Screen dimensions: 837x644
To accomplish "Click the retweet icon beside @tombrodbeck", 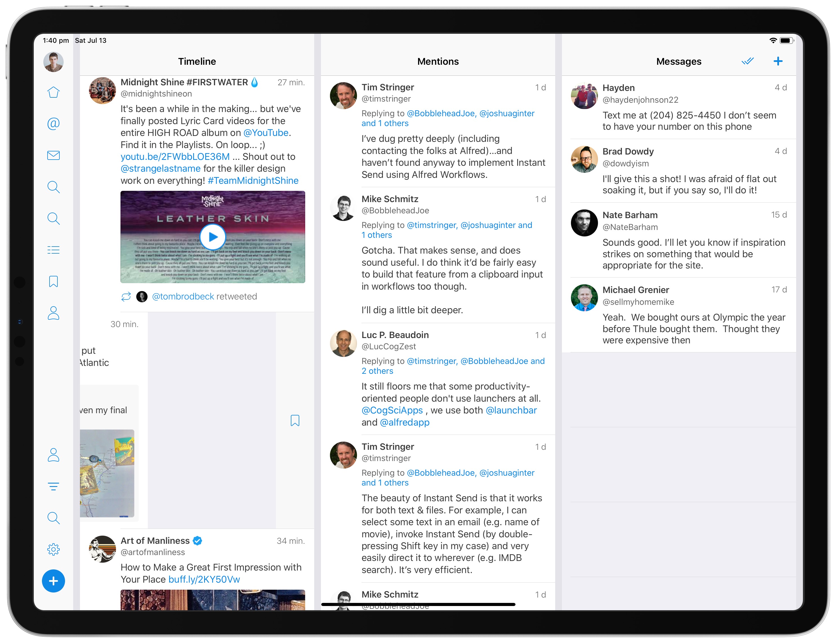I will point(126,296).
